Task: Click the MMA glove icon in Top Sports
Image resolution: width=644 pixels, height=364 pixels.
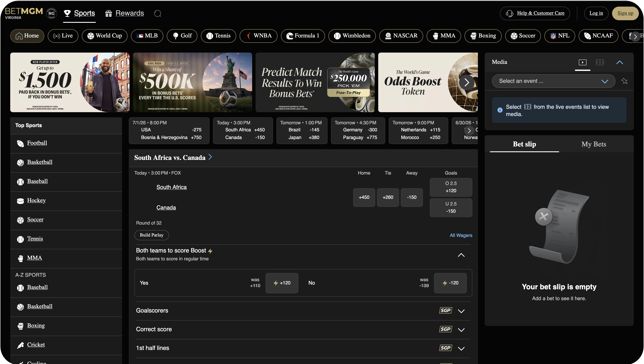Action: [x=20, y=258]
